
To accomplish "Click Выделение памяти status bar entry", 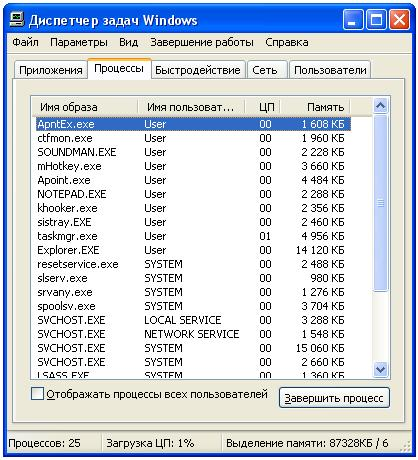I will click(x=307, y=443).
